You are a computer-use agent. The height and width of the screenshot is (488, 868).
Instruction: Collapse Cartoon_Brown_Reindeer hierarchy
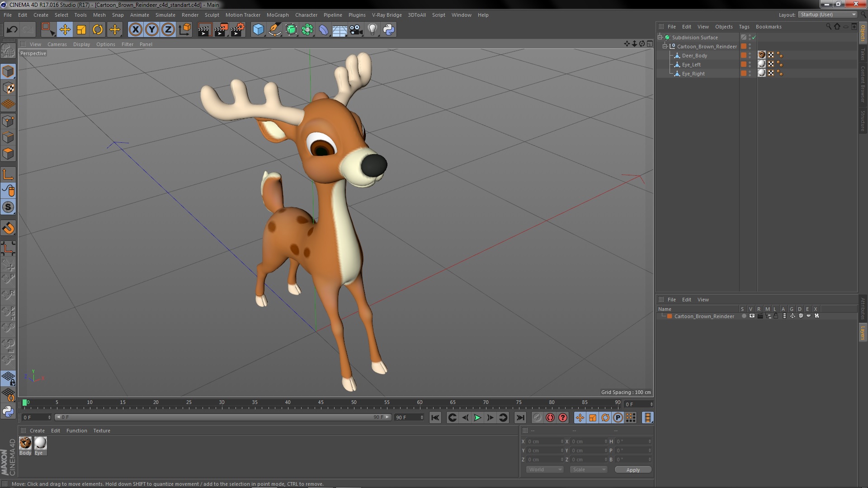tap(665, 47)
